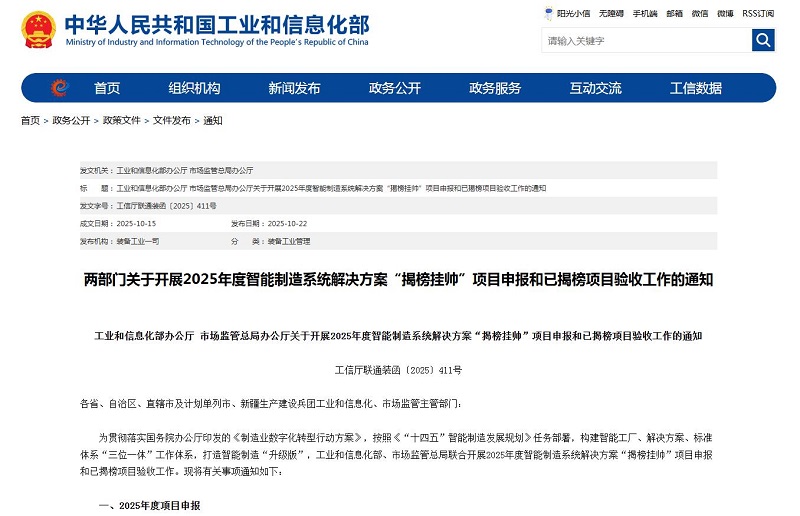Open the 工信数据 navigation item
800x516 pixels.
tap(695, 88)
